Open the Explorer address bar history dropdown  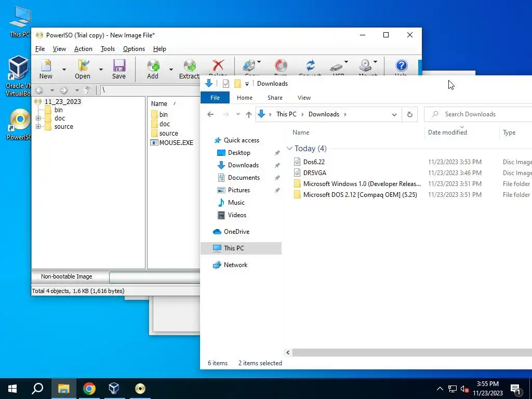(394, 115)
